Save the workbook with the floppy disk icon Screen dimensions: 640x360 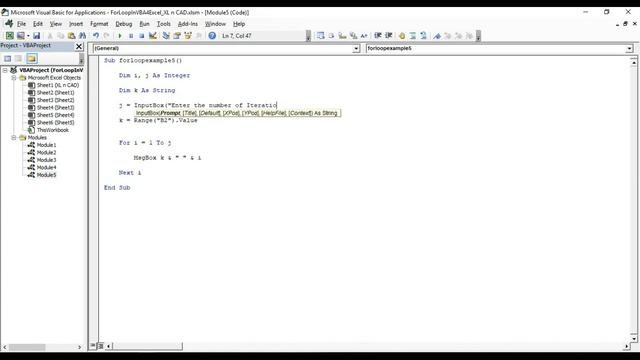pos(36,36)
